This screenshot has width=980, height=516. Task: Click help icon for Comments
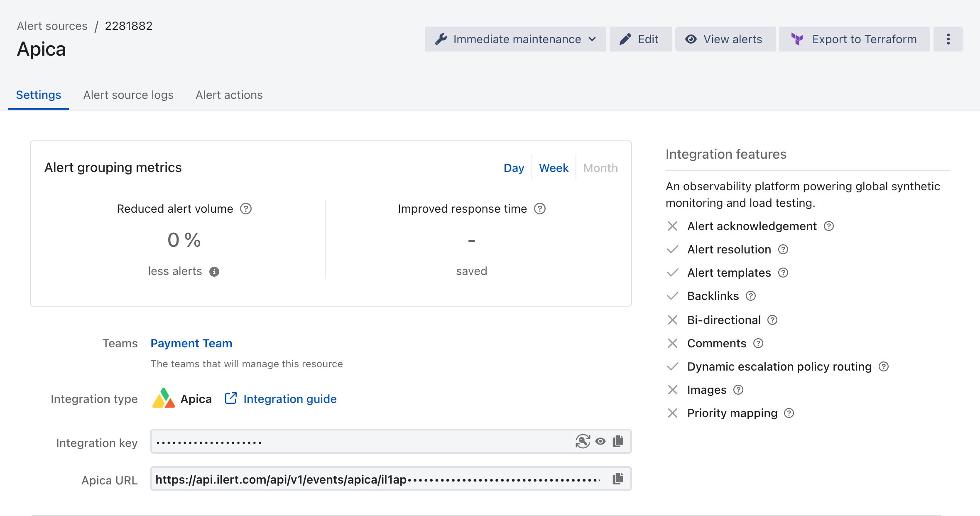tap(758, 343)
